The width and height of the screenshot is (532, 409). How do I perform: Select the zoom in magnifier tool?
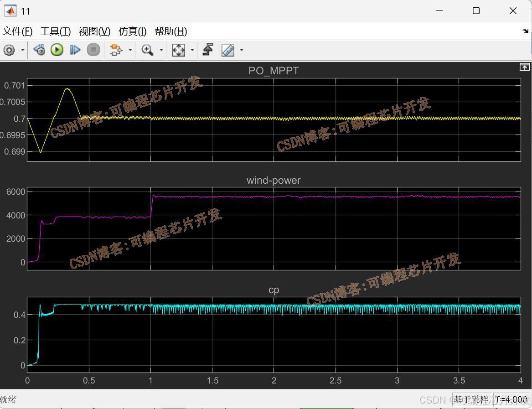click(x=147, y=50)
